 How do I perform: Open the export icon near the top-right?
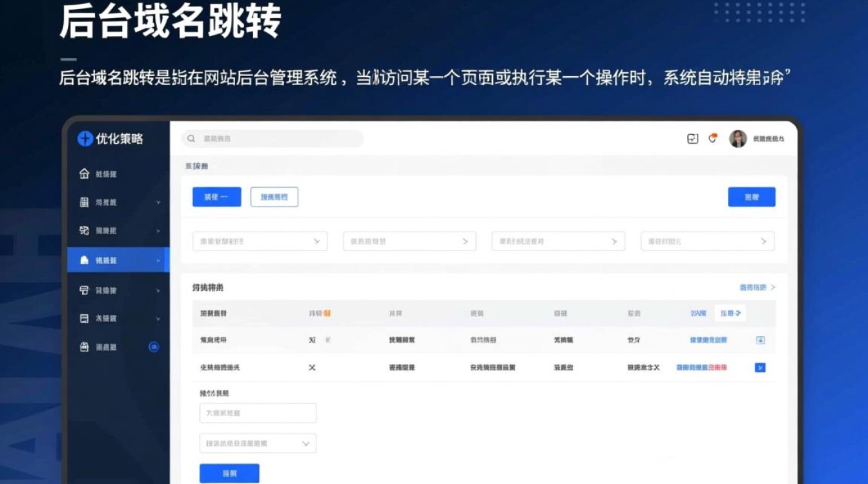tap(692, 138)
